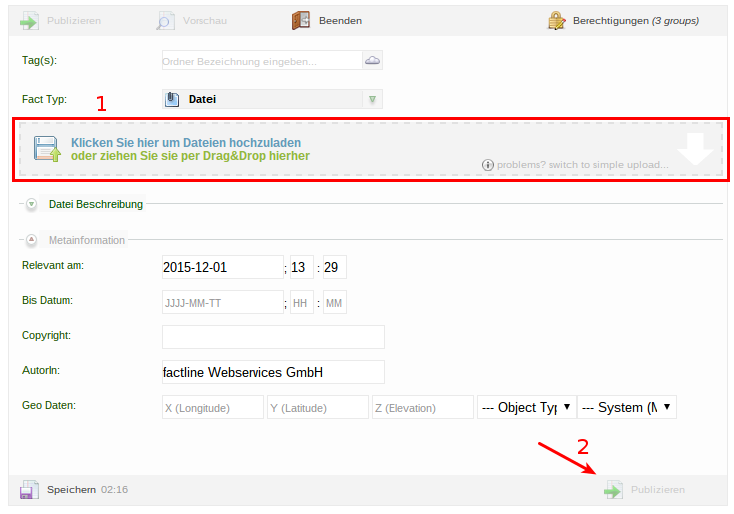734x514 pixels.
Task: Click the AutorIn text field
Action: [x=273, y=372]
